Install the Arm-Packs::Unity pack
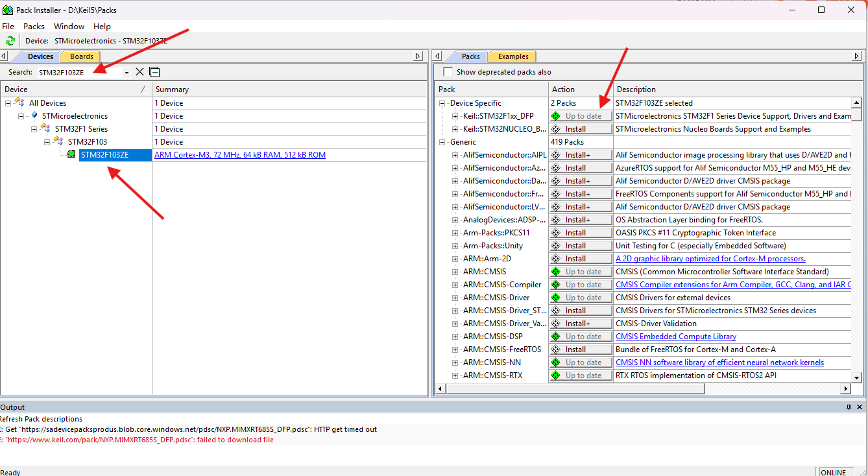 (x=581, y=246)
